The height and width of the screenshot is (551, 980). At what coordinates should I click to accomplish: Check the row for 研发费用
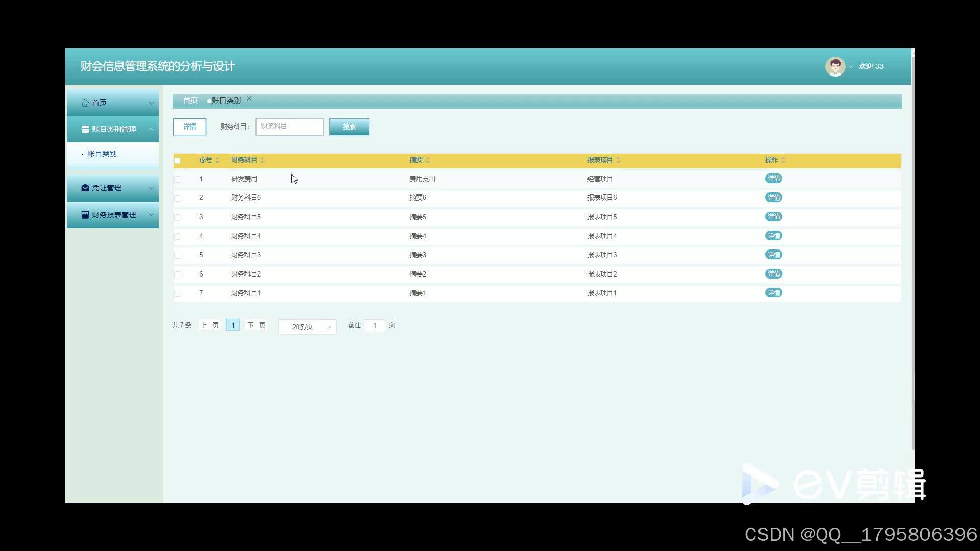click(x=177, y=179)
